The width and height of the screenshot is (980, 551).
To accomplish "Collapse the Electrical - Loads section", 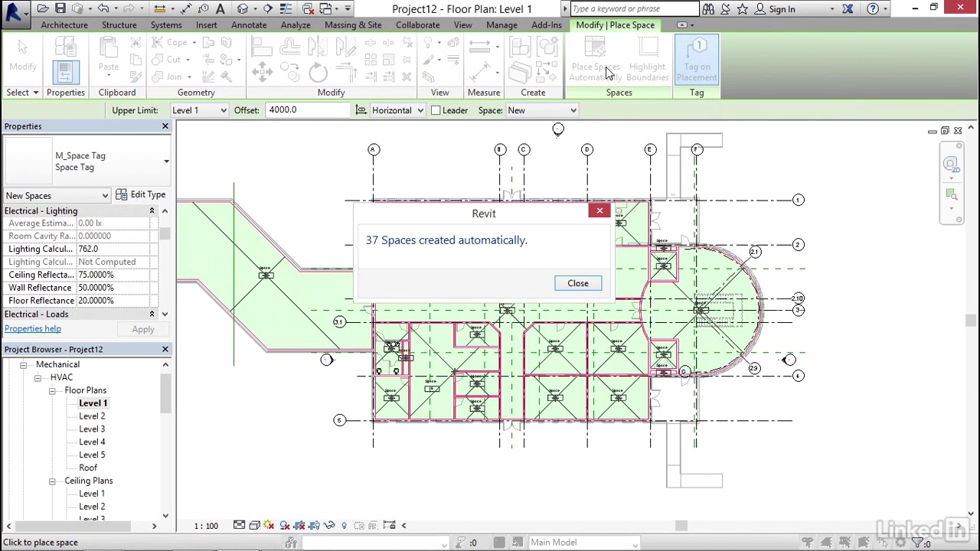I will point(152,314).
